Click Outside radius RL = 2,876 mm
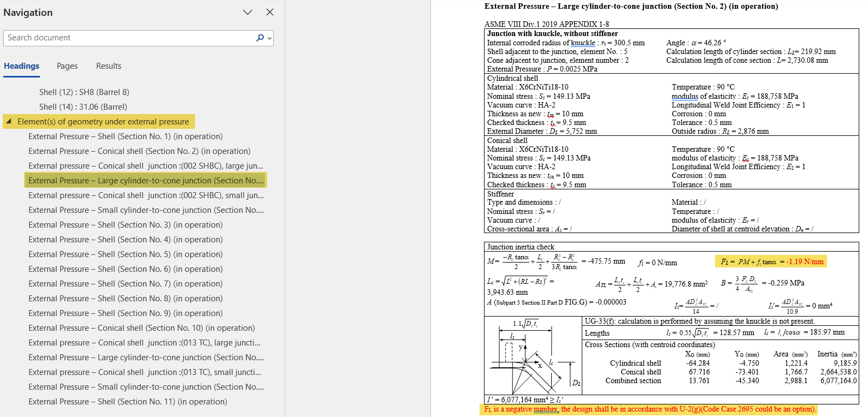 coord(720,131)
